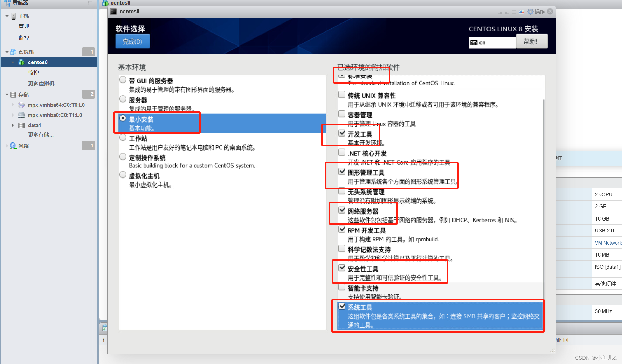Expand the data1 datastore arrow
The height and width of the screenshot is (364, 622).
pos(13,125)
